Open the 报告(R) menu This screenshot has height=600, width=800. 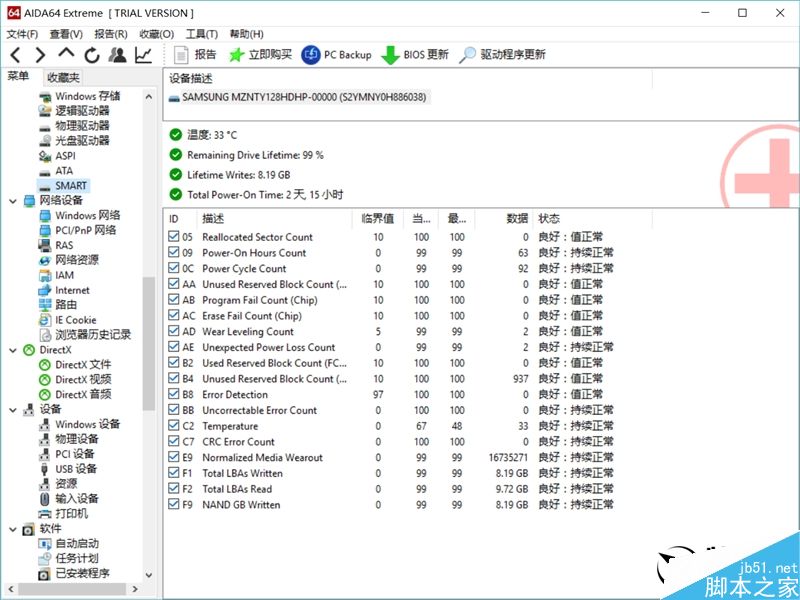tap(111, 34)
